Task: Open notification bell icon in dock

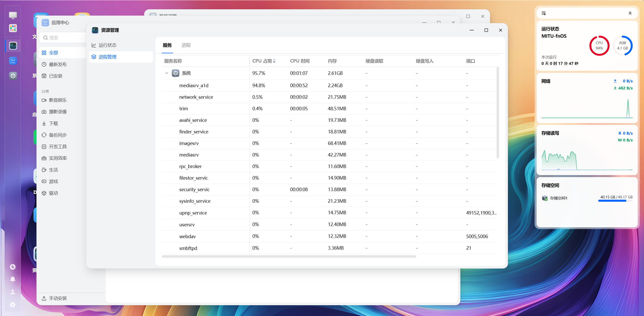Action: coord(13,279)
